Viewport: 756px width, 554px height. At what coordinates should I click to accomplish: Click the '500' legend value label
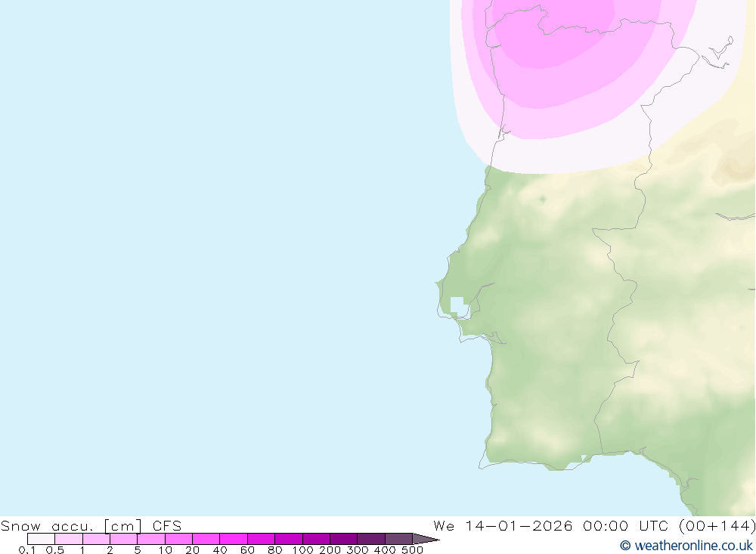(x=412, y=549)
